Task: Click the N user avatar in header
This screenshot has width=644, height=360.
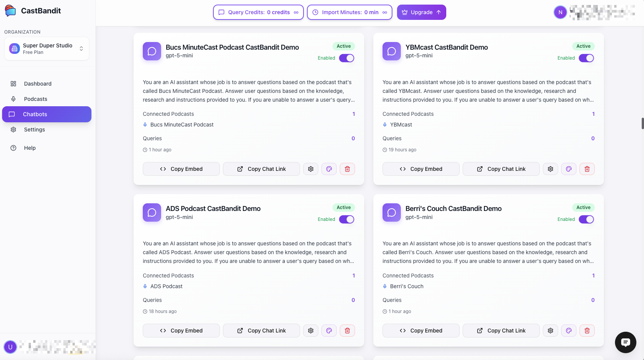Action: tap(560, 12)
